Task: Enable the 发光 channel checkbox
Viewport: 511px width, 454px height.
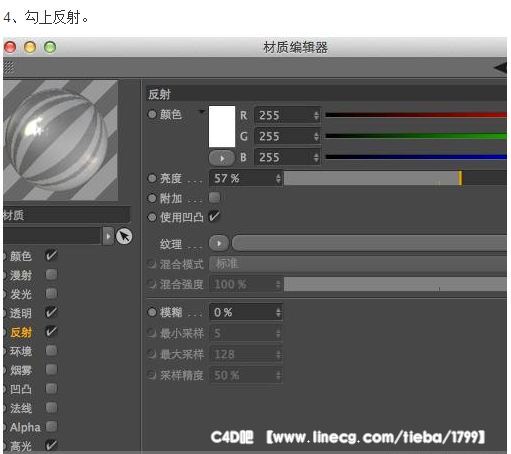Action: [51, 294]
